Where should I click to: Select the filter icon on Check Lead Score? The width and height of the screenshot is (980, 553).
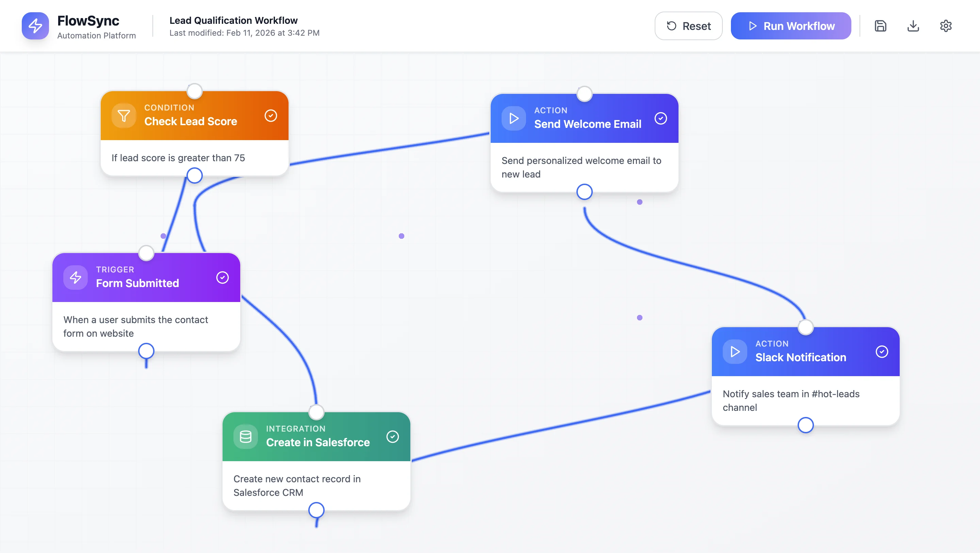click(124, 115)
